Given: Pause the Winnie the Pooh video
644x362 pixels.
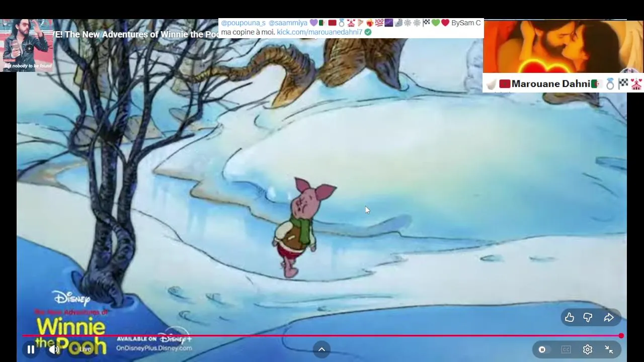Looking at the screenshot, I should coord(31,349).
